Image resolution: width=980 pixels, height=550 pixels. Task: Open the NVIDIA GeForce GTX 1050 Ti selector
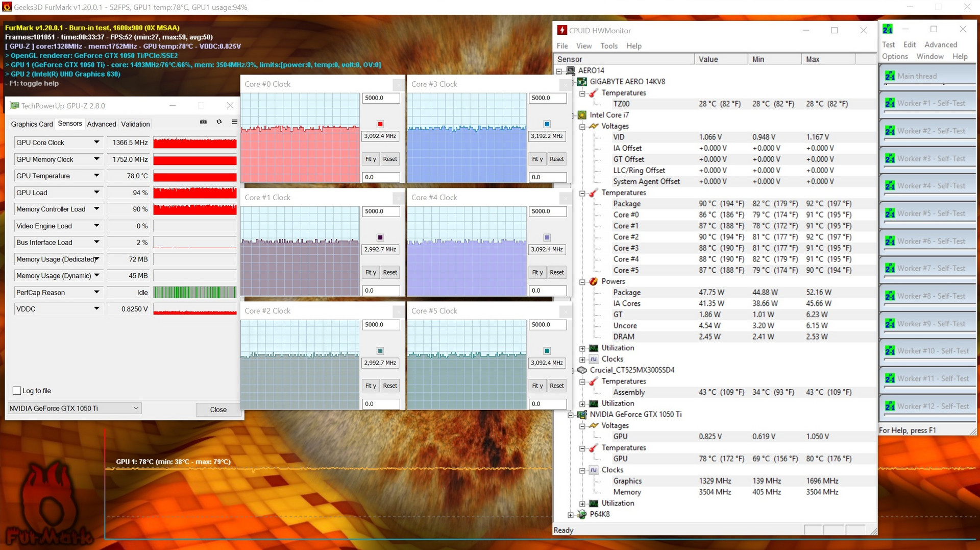(x=75, y=409)
